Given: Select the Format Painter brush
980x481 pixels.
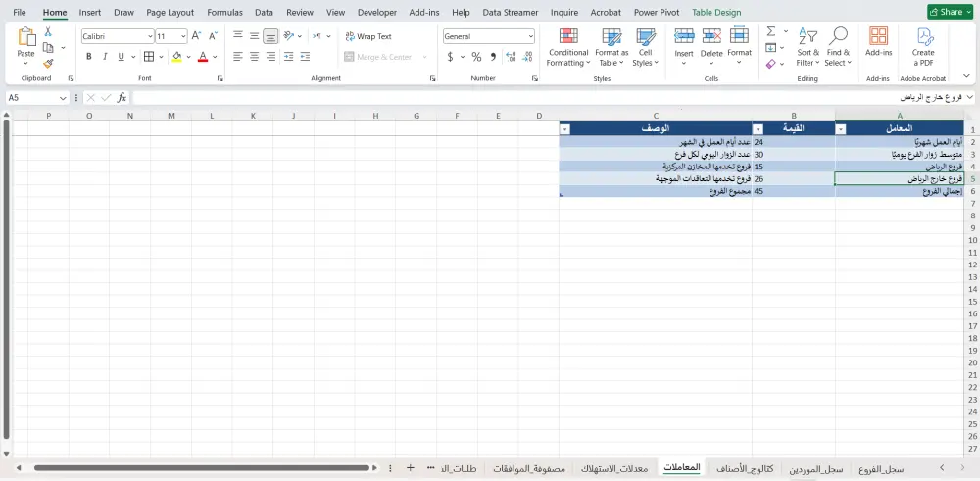Looking at the screenshot, I should [48, 63].
